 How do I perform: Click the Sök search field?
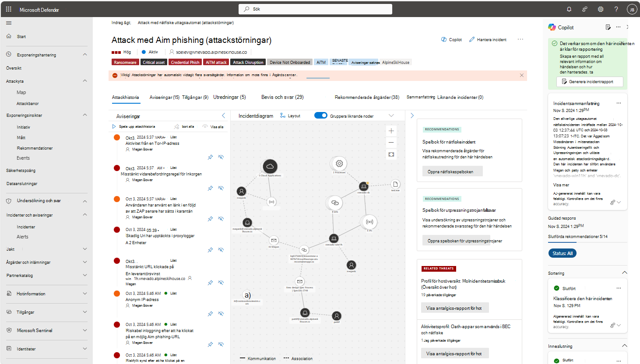coord(315,9)
